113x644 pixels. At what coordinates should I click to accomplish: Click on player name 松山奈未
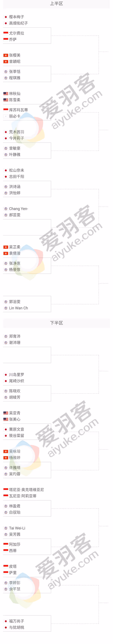point(17,170)
